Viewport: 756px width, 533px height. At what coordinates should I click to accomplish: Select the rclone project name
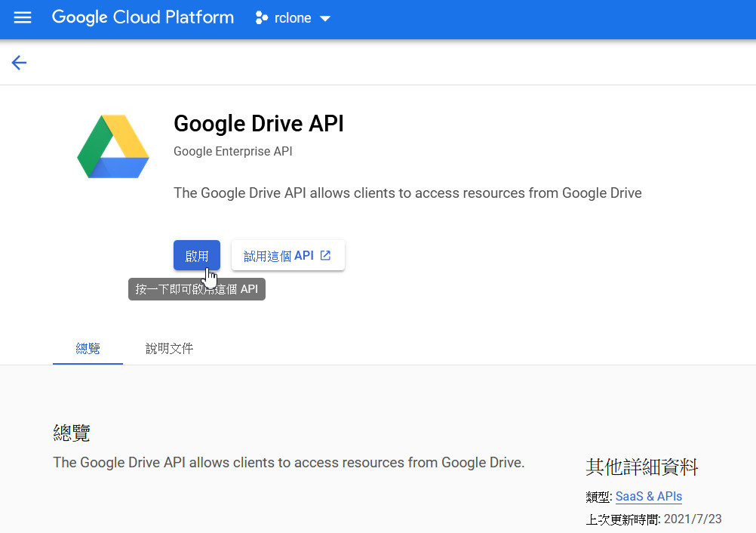pyautogui.click(x=293, y=18)
